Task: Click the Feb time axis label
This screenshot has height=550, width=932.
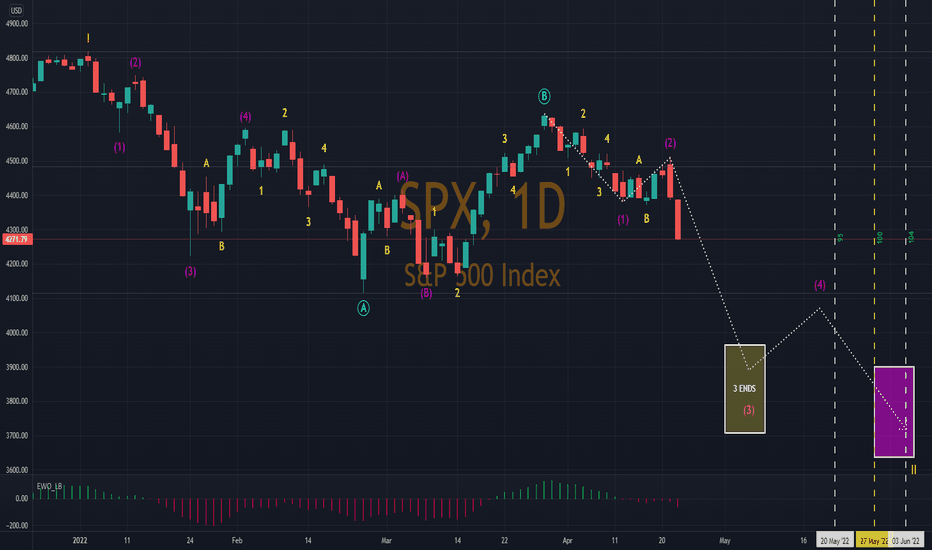Action: pyautogui.click(x=237, y=540)
